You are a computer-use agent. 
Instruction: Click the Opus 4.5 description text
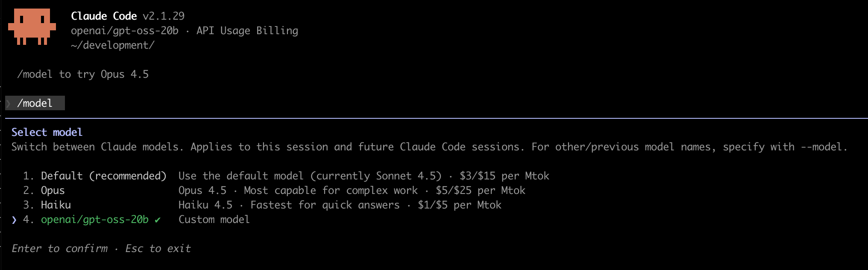pos(352,191)
